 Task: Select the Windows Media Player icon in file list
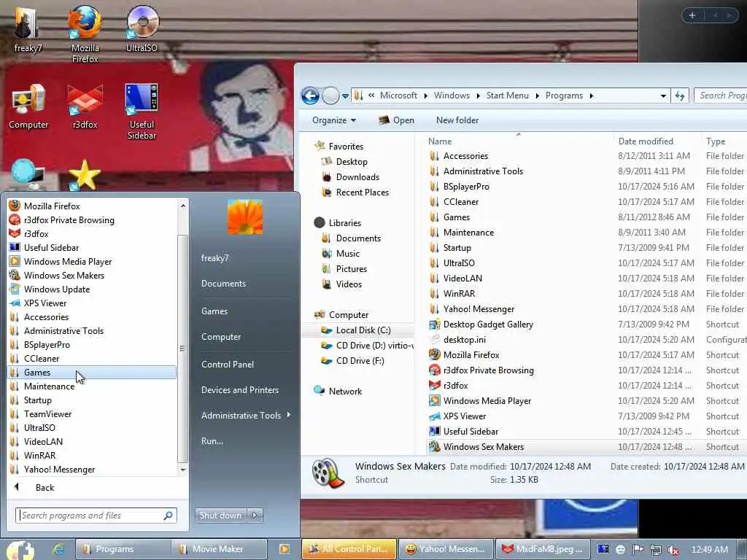click(434, 401)
